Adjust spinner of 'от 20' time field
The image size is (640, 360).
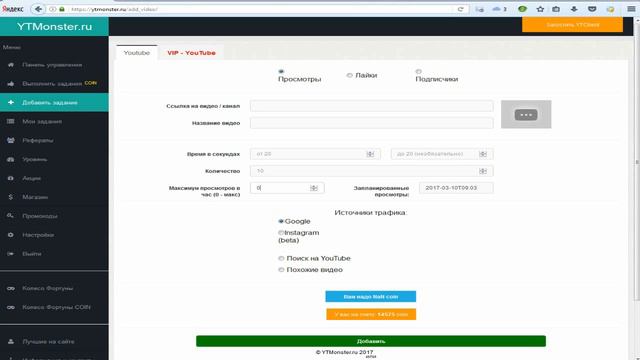click(x=370, y=154)
